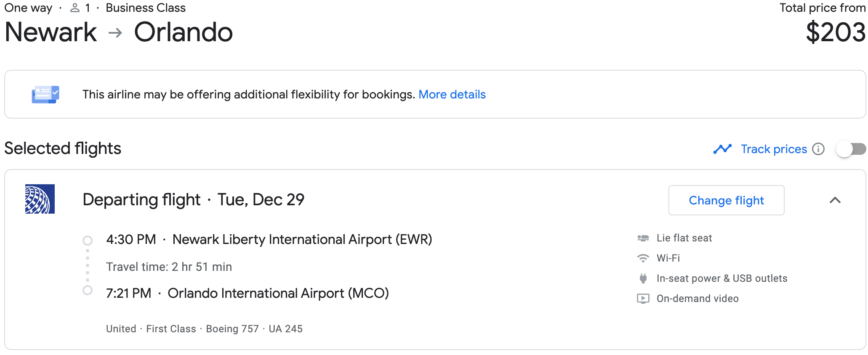
Task: Click the Track prices info icon
Action: [818, 149]
